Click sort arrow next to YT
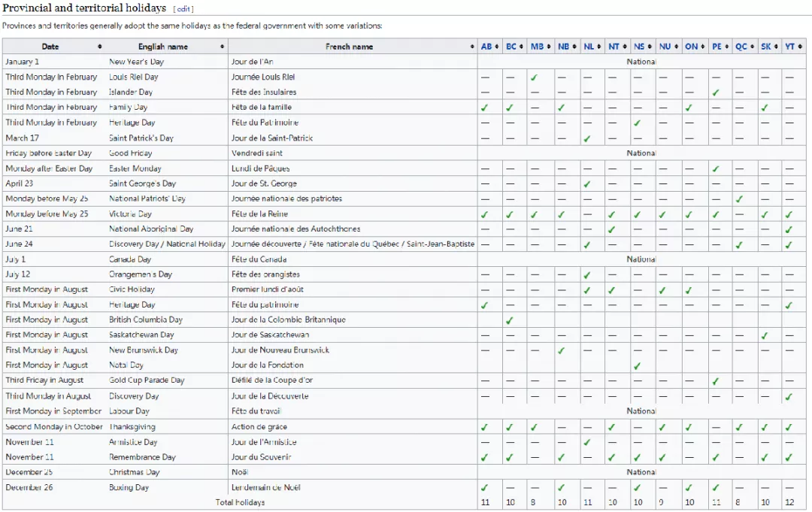 click(800, 47)
